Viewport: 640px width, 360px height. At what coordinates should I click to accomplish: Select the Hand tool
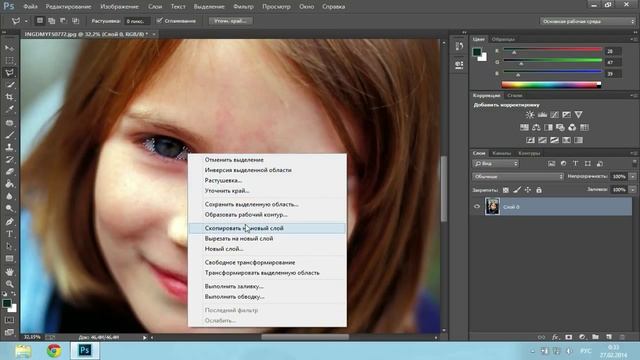pyautogui.click(x=9, y=271)
